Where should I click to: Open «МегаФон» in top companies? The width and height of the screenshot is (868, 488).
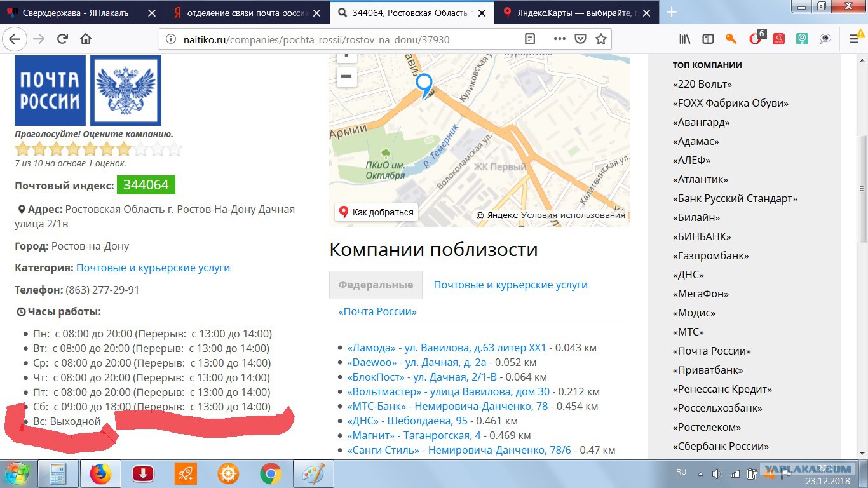(x=700, y=294)
